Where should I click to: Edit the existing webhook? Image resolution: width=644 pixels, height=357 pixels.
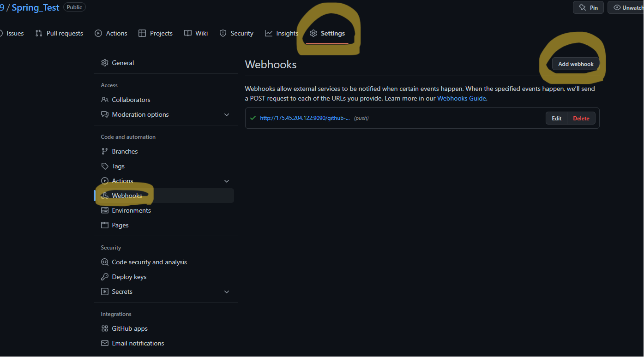tap(556, 118)
